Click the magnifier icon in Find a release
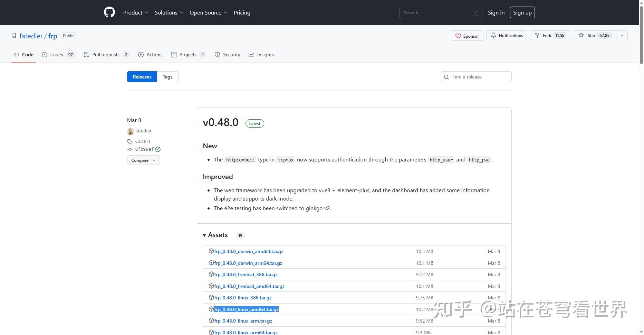This screenshot has height=335, width=644. click(x=446, y=77)
